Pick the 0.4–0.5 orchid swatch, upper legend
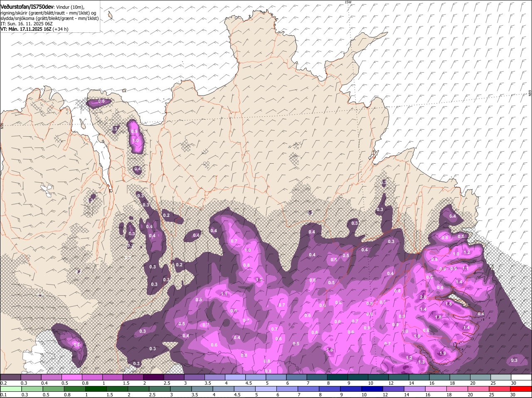This screenshot has width=532, height=398. (51, 377)
